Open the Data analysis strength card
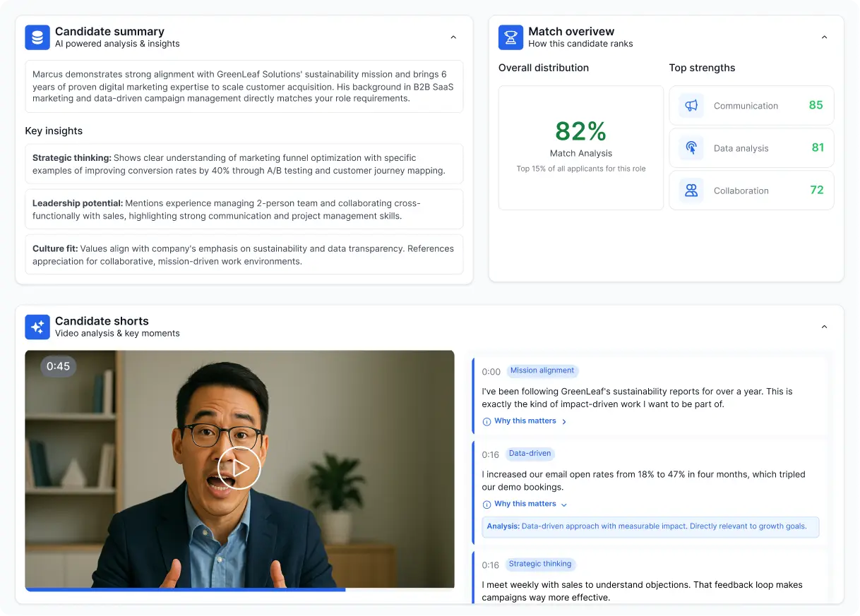Viewport: 860px width, 616px height. pyautogui.click(x=751, y=148)
